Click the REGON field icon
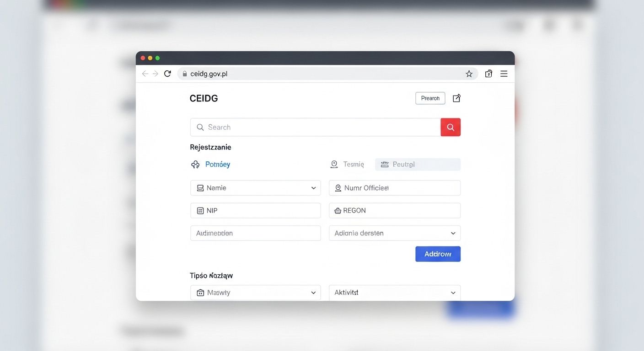The width and height of the screenshot is (644, 351). [338, 211]
